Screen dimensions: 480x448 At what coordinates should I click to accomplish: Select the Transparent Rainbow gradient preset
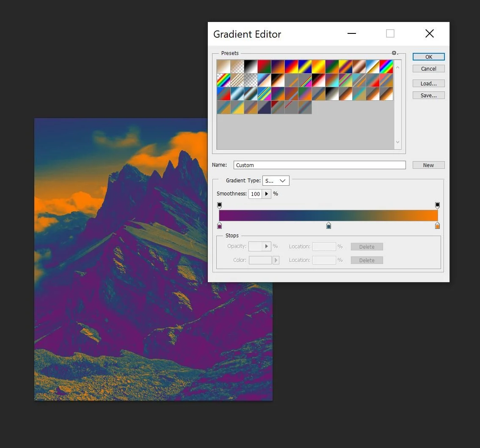click(223, 80)
